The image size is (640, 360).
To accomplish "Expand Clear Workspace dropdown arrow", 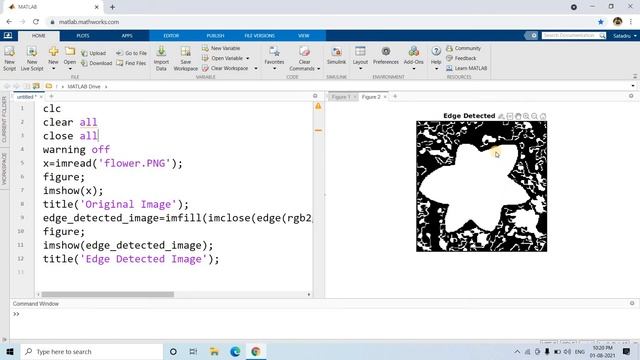I will [256, 69].
